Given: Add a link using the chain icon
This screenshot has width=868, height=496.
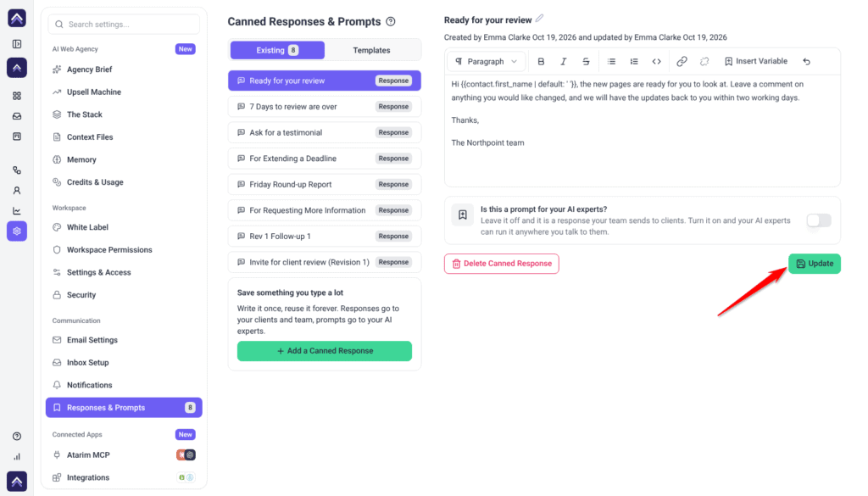Looking at the screenshot, I should (x=682, y=61).
